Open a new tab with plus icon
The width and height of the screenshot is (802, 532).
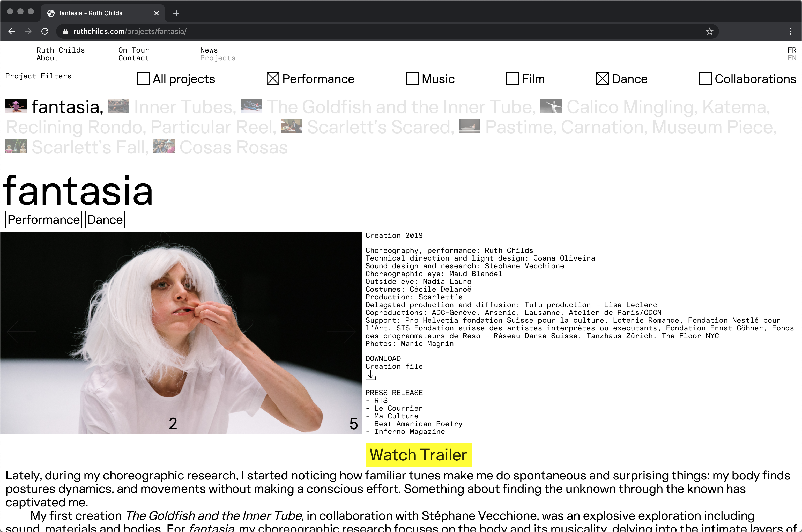point(176,13)
